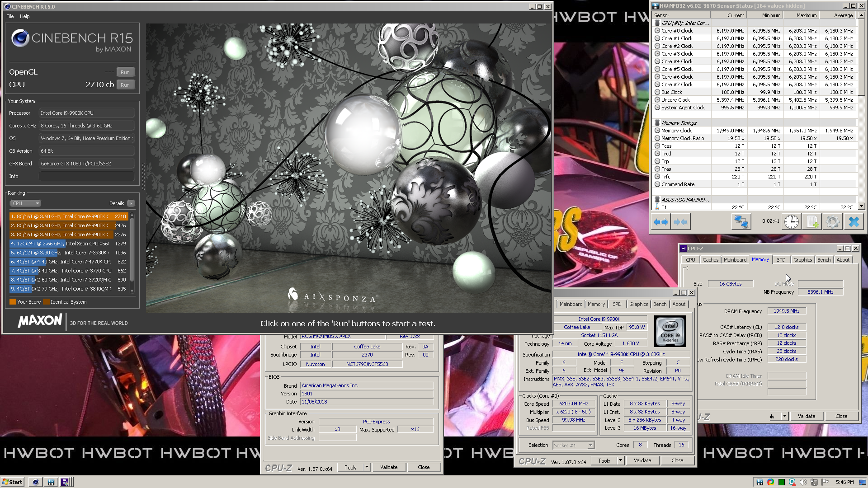This screenshot has height=488, width=868.
Task: Open Mainboard tab in CPU-Z CPU window
Action: tap(571, 304)
